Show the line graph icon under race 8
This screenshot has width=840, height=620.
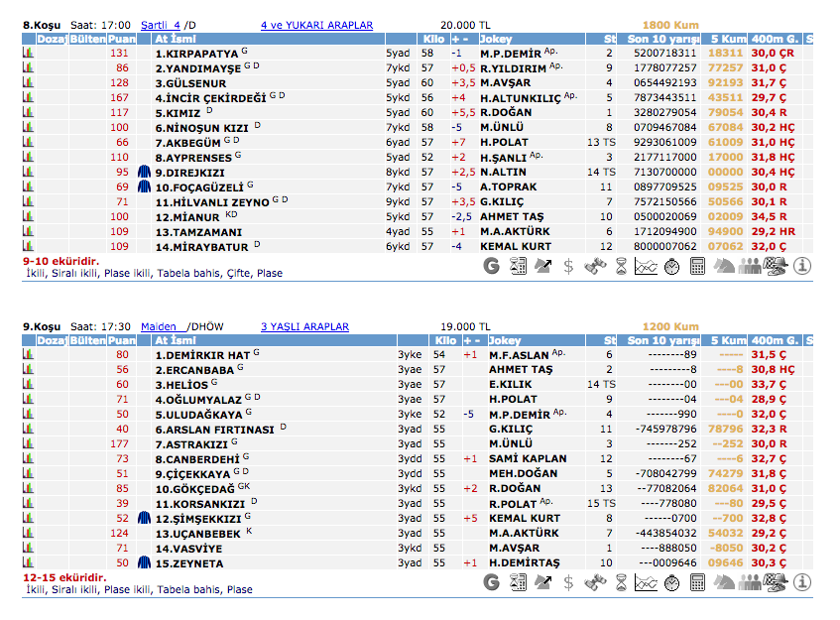click(x=646, y=265)
